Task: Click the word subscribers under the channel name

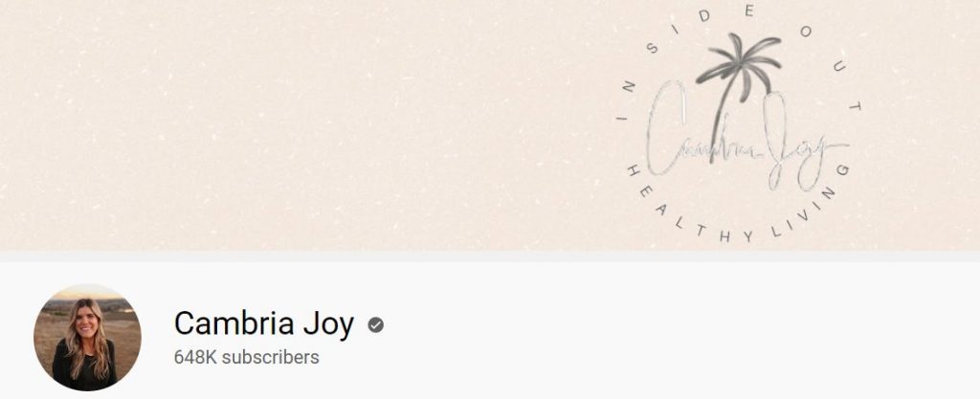Action: pyautogui.click(x=270, y=357)
